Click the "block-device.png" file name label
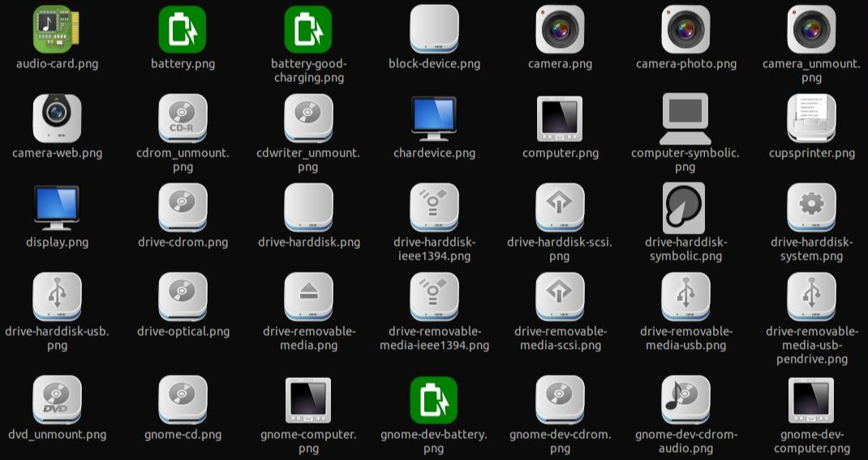Viewport: 868px width, 460px height. tap(435, 63)
